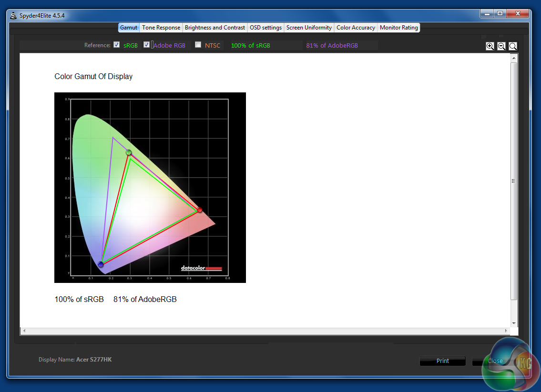Open the Brightness and Contrast tab

(x=214, y=28)
